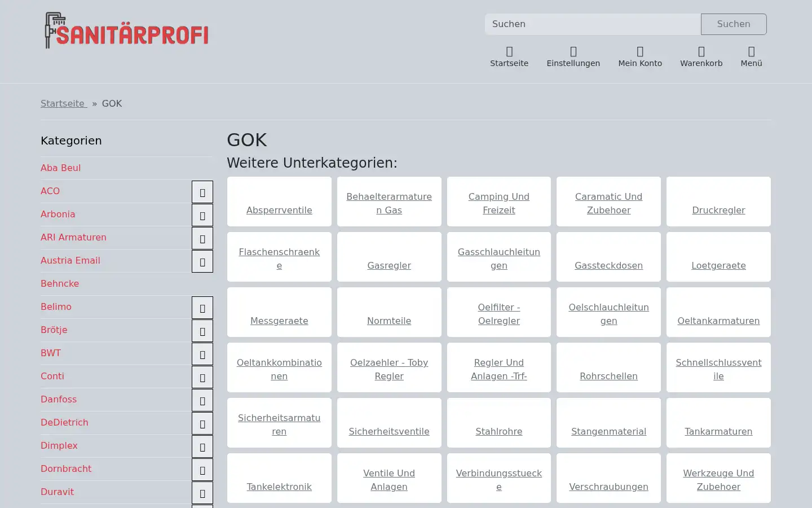Screen dimensions: 812x508
Task: Expand the Danfoss category
Action: click(x=202, y=400)
